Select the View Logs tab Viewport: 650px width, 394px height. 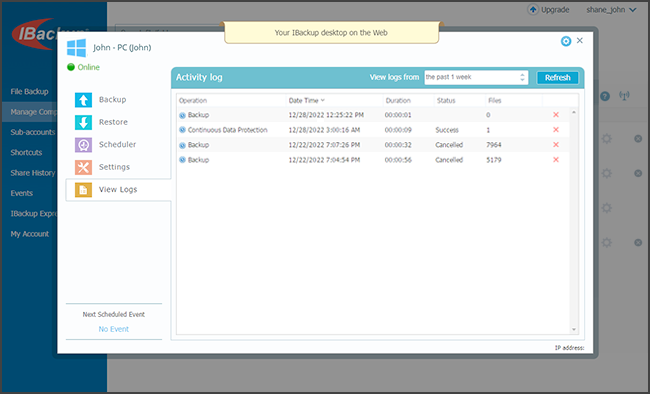point(118,190)
